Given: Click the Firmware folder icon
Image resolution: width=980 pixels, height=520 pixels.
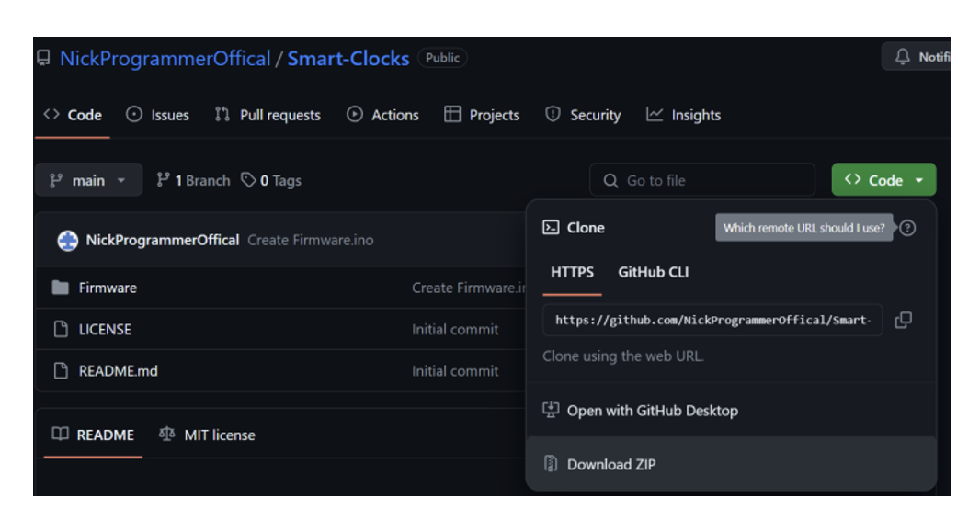Looking at the screenshot, I should (61, 288).
